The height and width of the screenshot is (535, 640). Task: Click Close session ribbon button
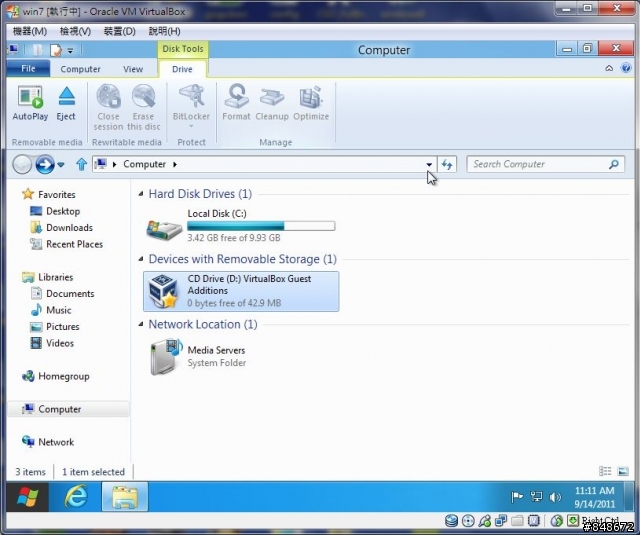tap(108, 107)
